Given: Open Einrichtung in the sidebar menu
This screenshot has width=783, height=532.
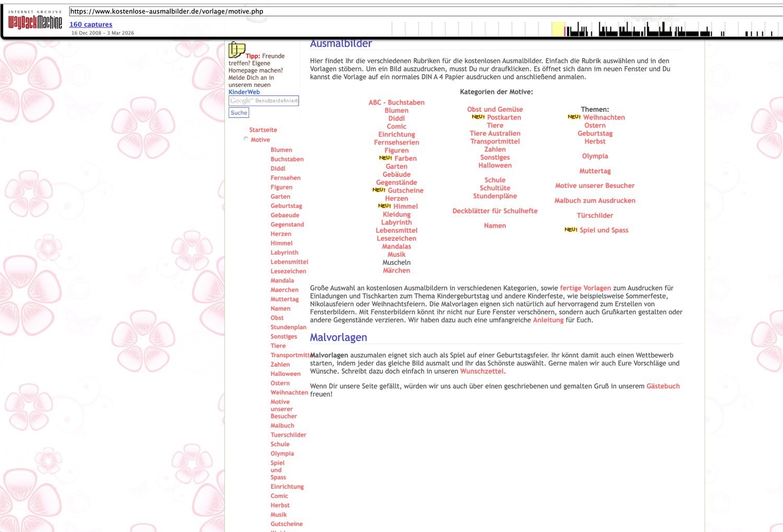Looking at the screenshot, I should click(x=287, y=487).
